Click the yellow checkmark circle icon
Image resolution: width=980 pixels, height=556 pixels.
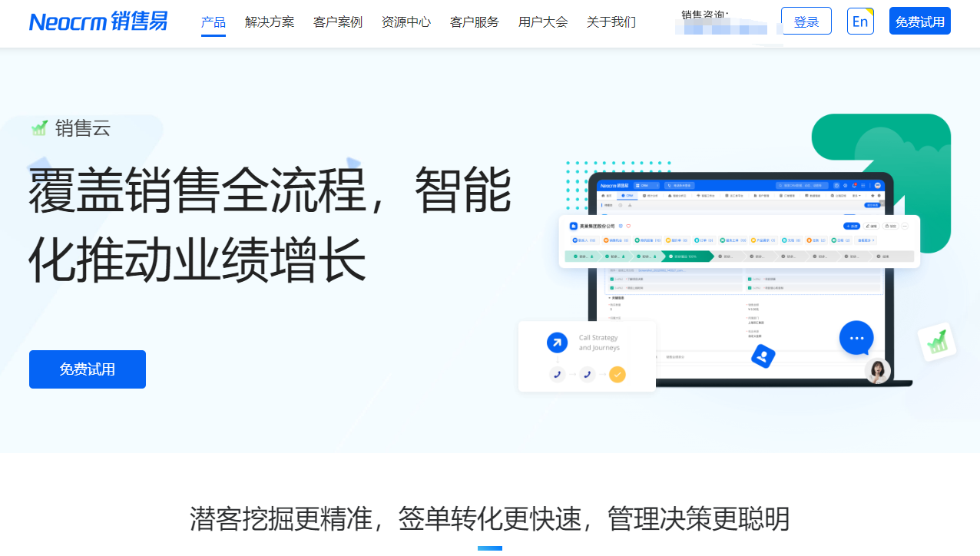[x=617, y=375]
